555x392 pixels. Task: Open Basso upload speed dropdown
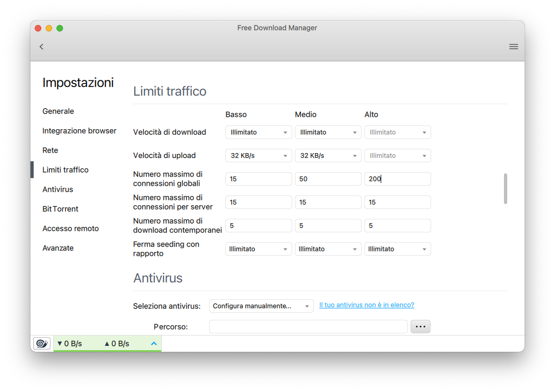point(258,156)
